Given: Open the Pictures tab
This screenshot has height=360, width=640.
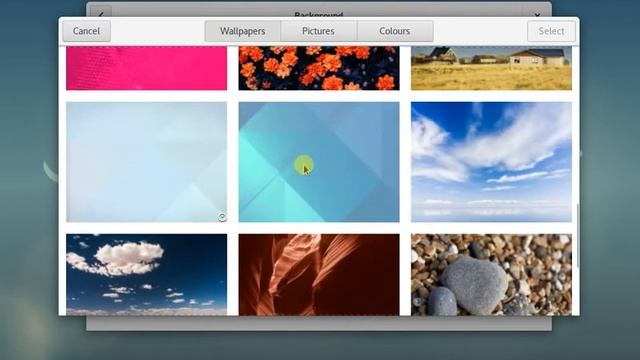Looking at the screenshot, I should coord(318,31).
